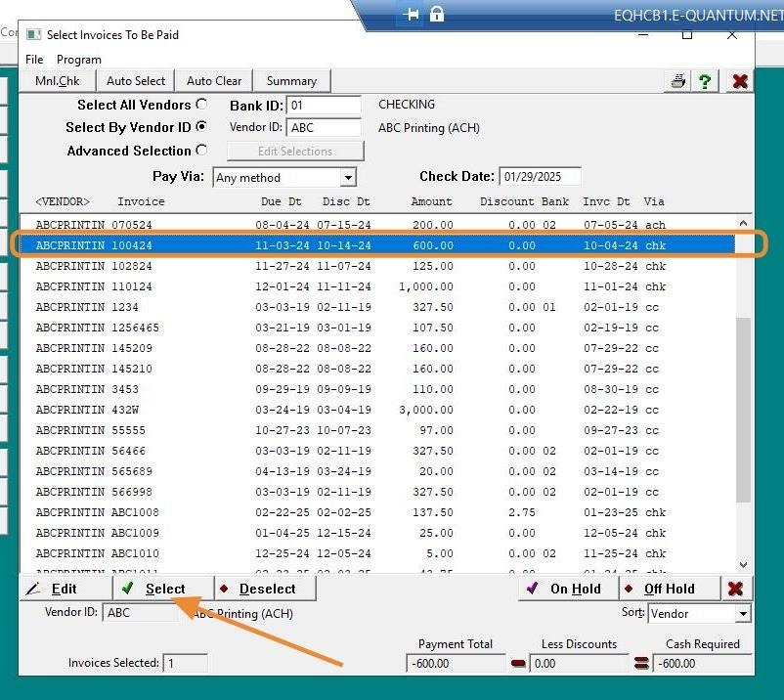Image resolution: width=784 pixels, height=700 pixels.
Task: Select invoice row 566998
Action: (377, 492)
